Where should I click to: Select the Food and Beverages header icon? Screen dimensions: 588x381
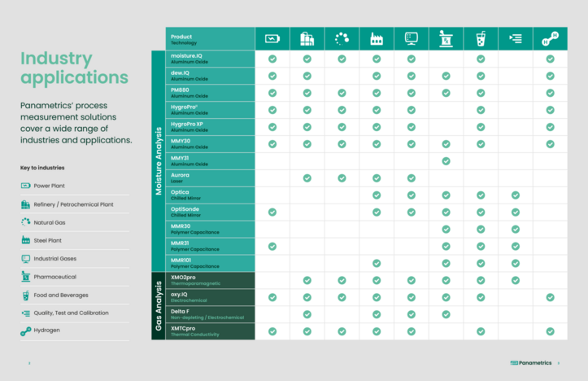tap(481, 38)
